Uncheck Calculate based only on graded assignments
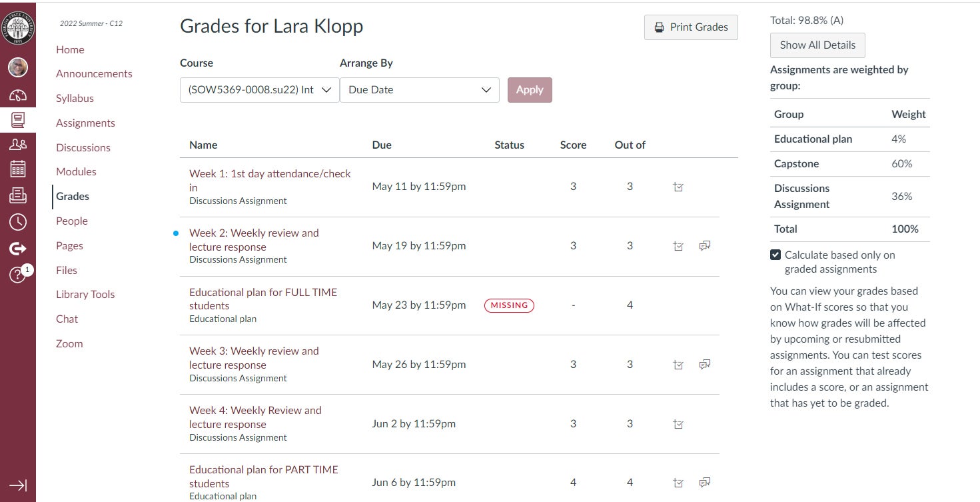Viewport: 980px width, 502px height. coord(775,255)
